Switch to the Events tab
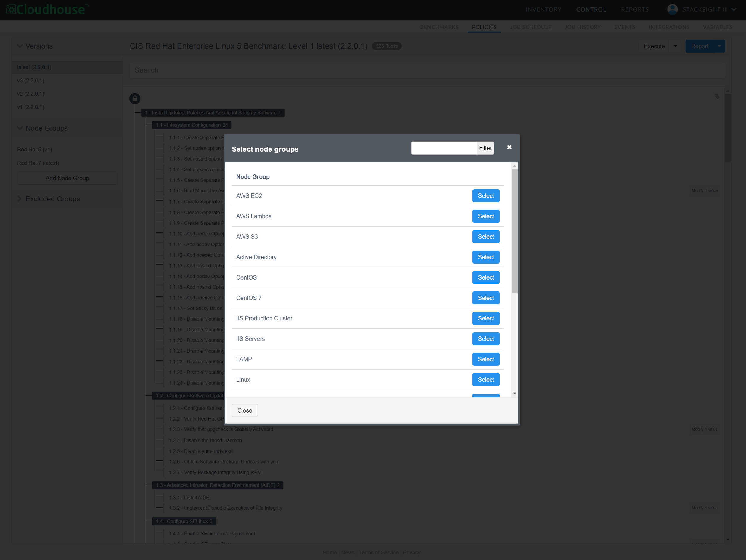The image size is (746, 560). point(625,27)
